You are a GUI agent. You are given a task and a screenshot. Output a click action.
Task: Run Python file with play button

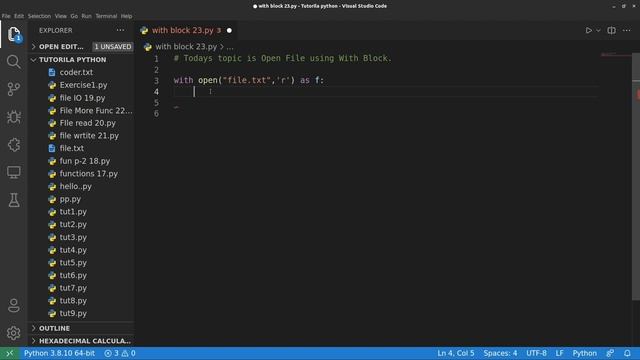point(588,31)
